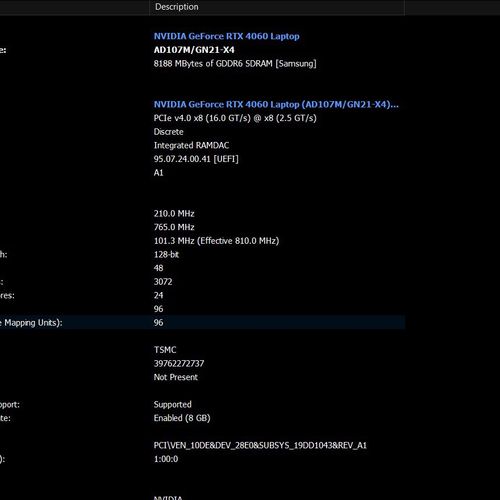Select the 'A1' revision value
This screenshot has width=500, height=500.
159,173
